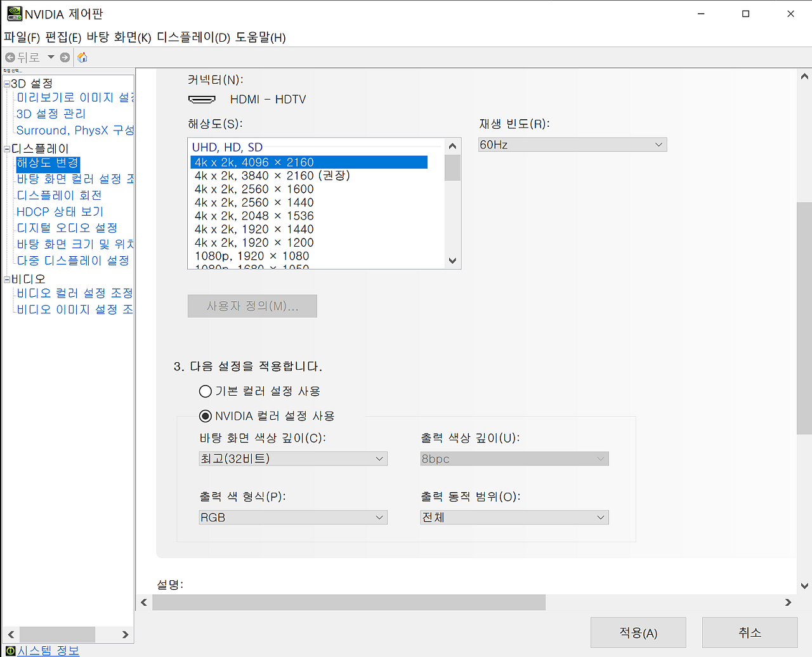Select NVIDIA 컬러 설정 사용 radio button

[x=205, y=416]
